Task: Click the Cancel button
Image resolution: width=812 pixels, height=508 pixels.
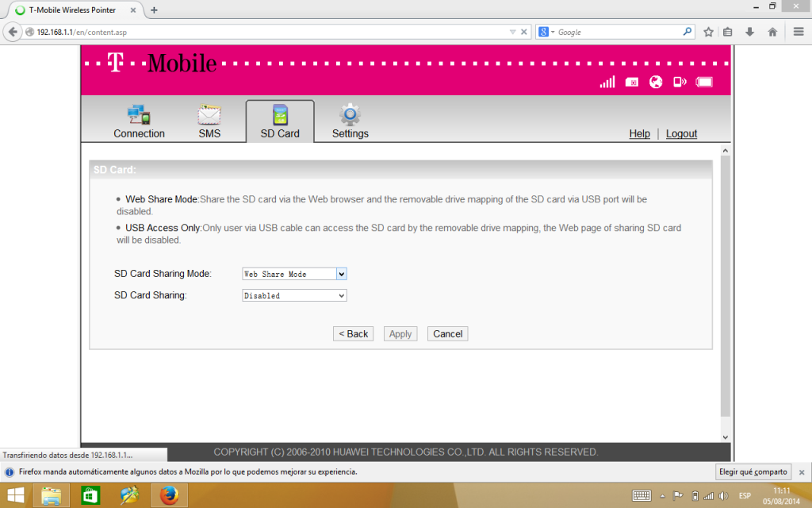Action: click(447, 334)
